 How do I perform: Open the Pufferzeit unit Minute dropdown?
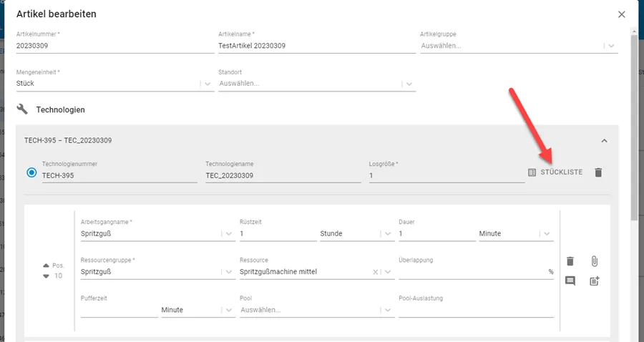tap(229, 310)
